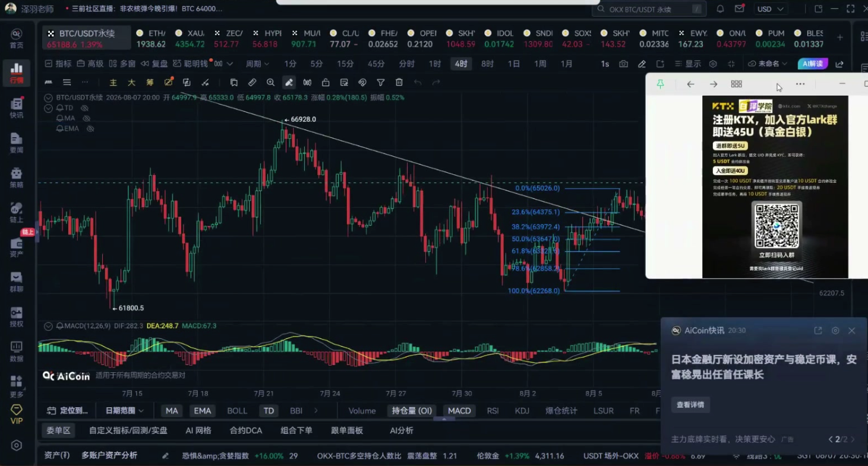868x466 pixels.
Task: Open the grid view icon in popup window
Action: 736,84
